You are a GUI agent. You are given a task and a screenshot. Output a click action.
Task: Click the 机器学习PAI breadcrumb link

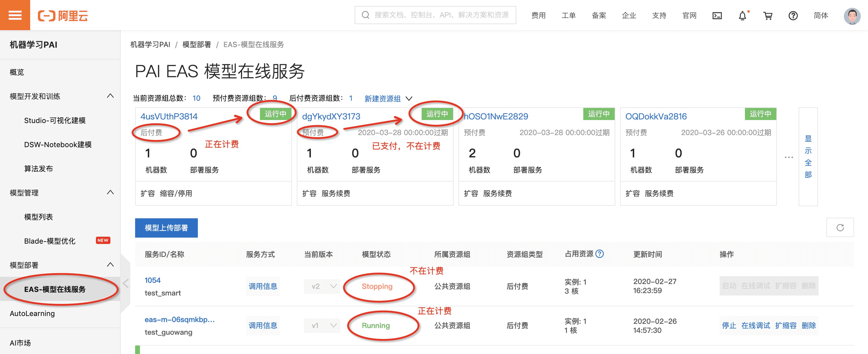(x=150, y=44)
